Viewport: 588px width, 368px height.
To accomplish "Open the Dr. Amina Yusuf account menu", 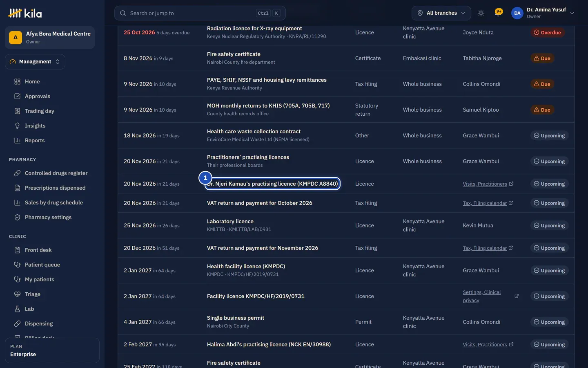I will 543,13.
